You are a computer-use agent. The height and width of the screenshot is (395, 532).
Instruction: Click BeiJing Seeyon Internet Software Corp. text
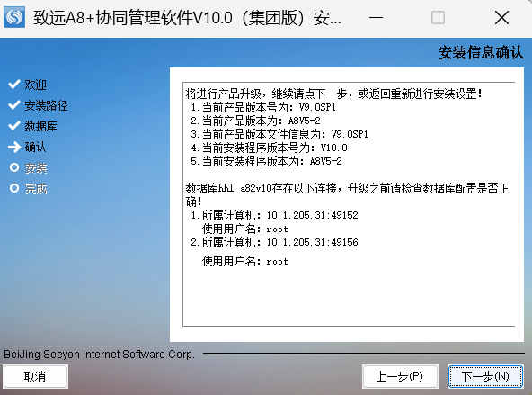pyautogui.click(x=100, y=355)
